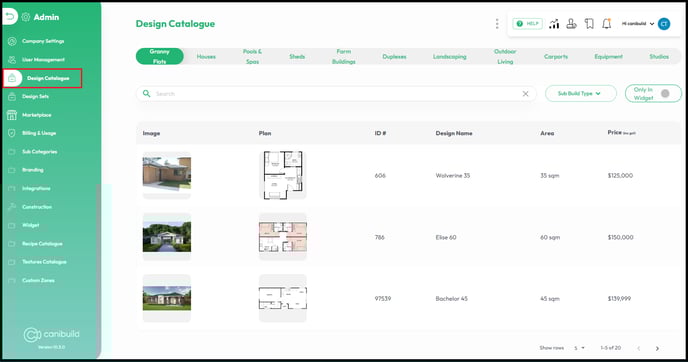Image resolution: width=688 pixels, height=362 pixels.
Task: Click the Widget sidebar icon
Action: click(12, 225)
